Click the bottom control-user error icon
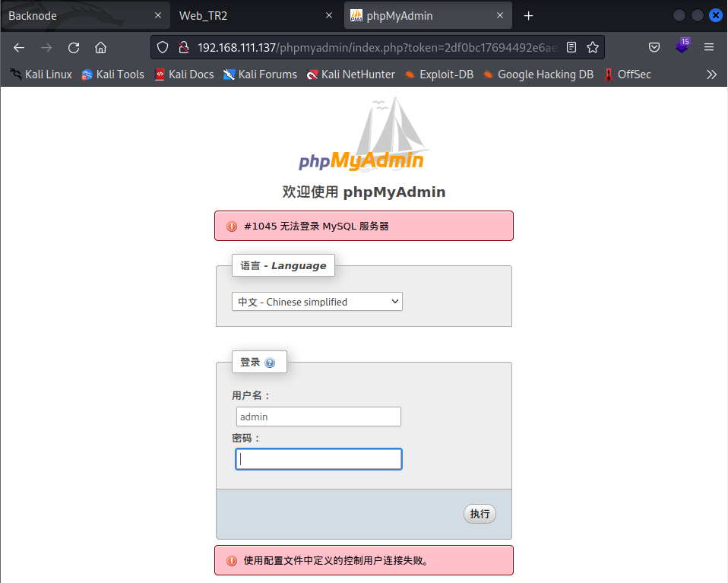Viewport: 728px width, 583px height. pos(232,561)
